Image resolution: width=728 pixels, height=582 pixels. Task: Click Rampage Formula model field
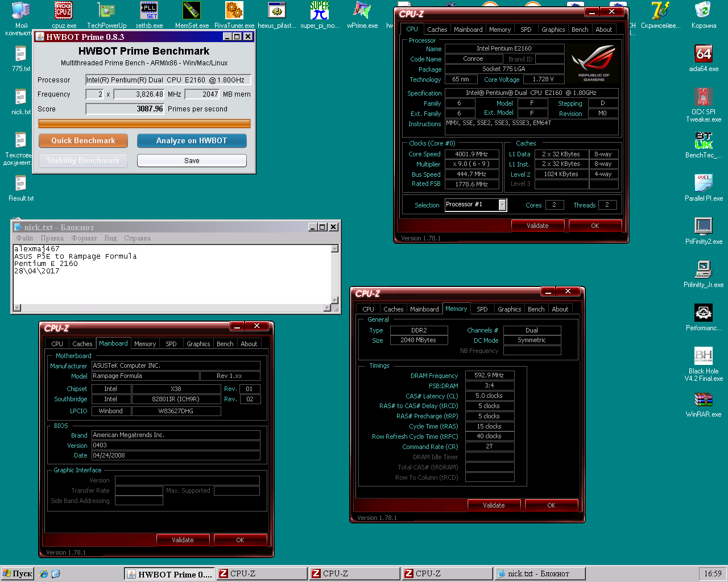click(146, 376)
